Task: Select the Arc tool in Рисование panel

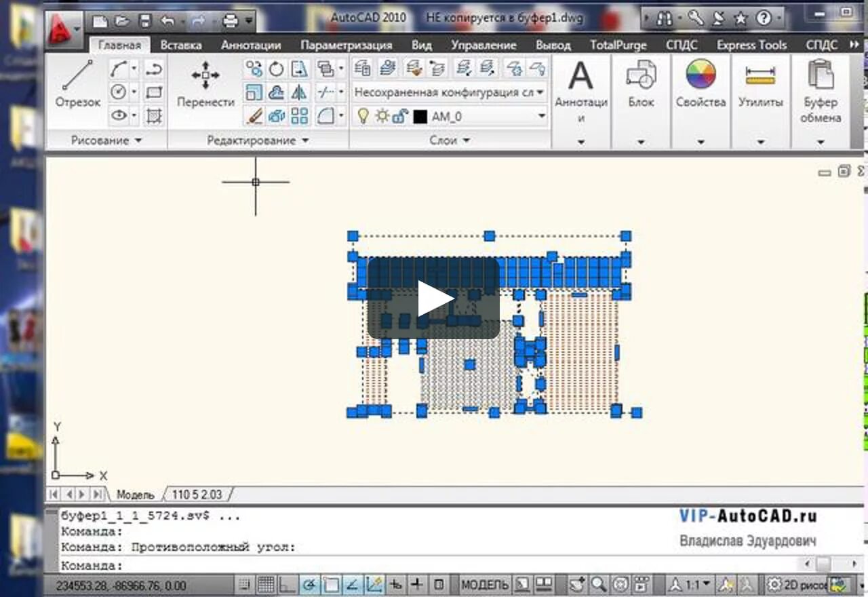Action: pyautogui.click(x=119, y=69)
